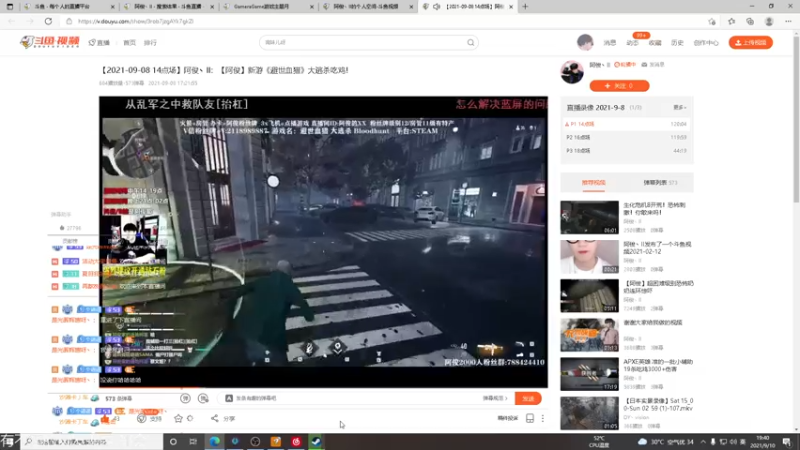Expand the 更多 dropdown in playlist
Viewport: 800px width, 450px height.
click(680, 108)
